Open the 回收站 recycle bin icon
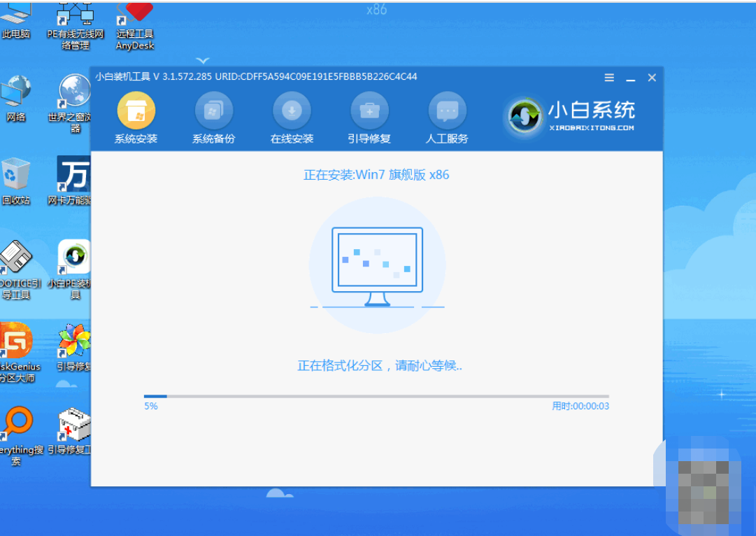Image resolution: width=756 pixels, height=536 pixels. click(x=15, y=175)
